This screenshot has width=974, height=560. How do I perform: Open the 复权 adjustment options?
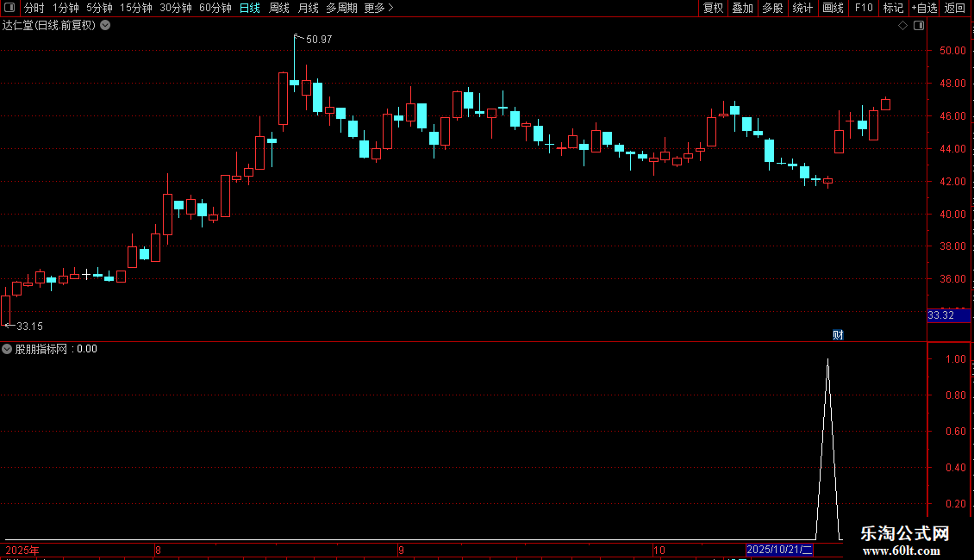pos(713,8)
